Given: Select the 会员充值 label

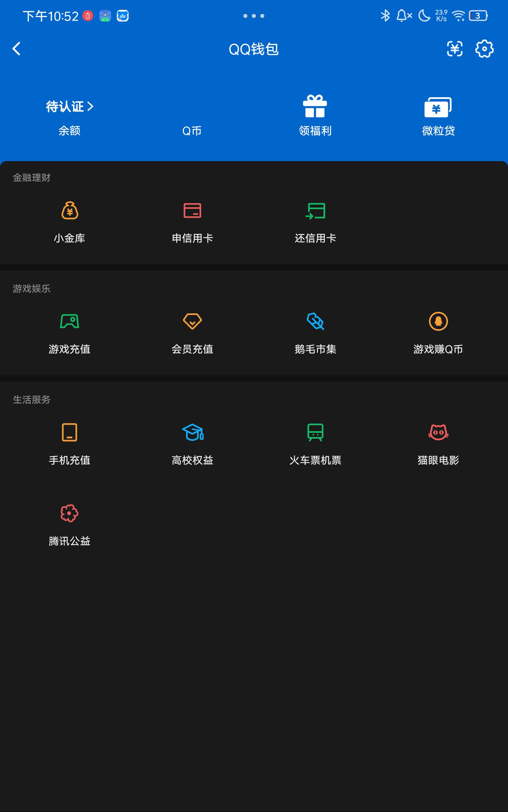Looking at the screenshot, I should point(192,349).
